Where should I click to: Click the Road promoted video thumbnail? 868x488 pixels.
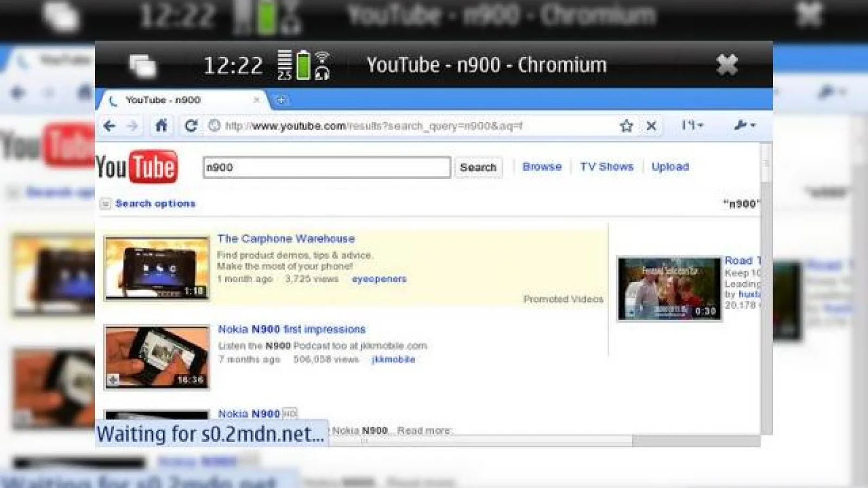(669, 288)
